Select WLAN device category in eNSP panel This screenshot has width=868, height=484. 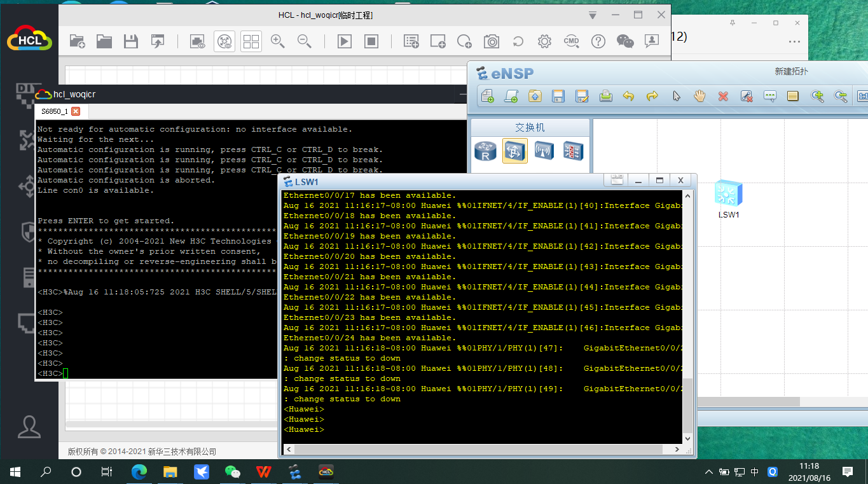click(x=544, y=151)
